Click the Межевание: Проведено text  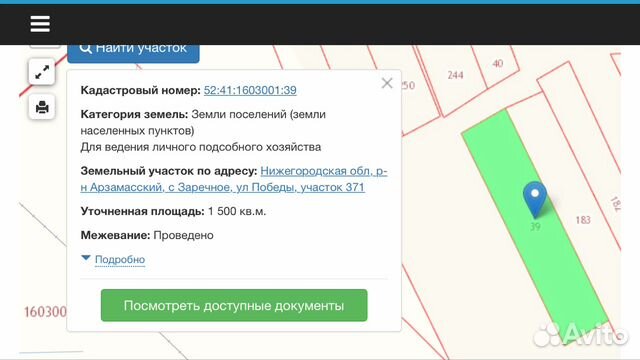(147, 235)
